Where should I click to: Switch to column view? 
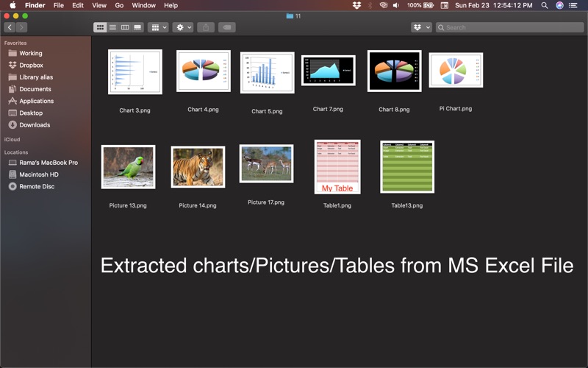coord(125,27)
